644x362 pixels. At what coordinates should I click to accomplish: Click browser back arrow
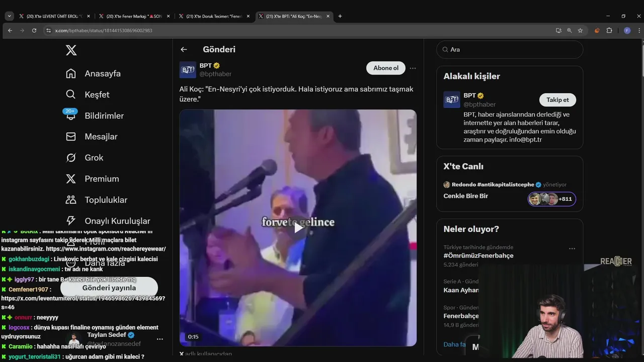point(10,30)
